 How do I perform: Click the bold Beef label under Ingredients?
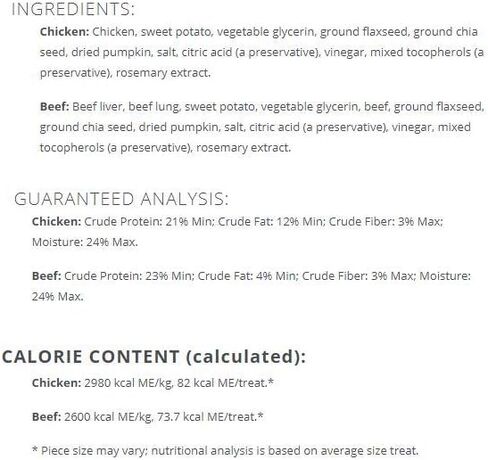pyautogui.click(x=54, y=107)
